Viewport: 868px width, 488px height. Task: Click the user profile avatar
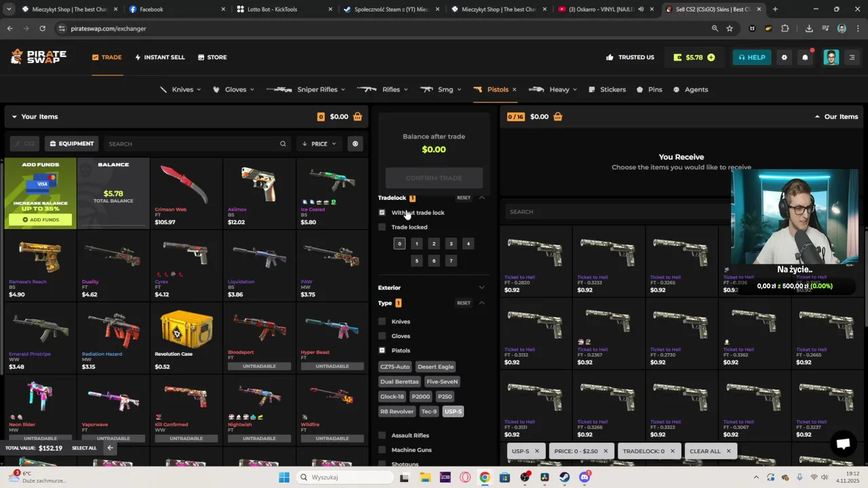pos(831,58)
